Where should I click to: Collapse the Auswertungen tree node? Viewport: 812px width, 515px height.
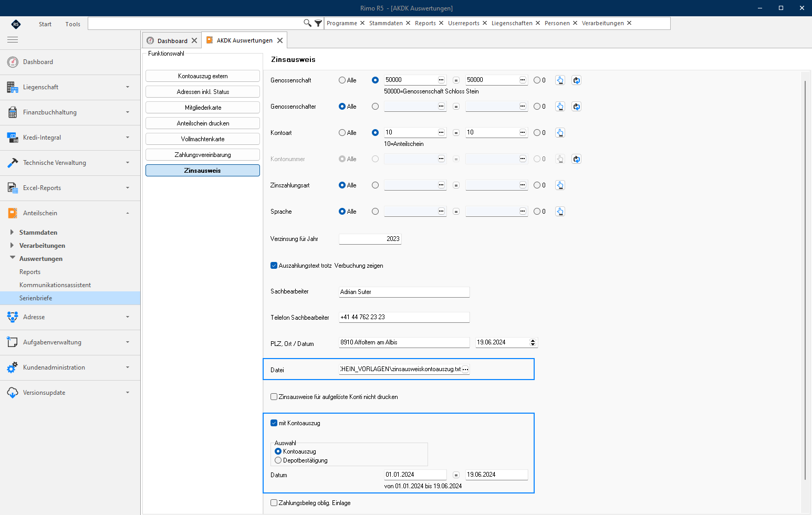(x=12, y=258)
